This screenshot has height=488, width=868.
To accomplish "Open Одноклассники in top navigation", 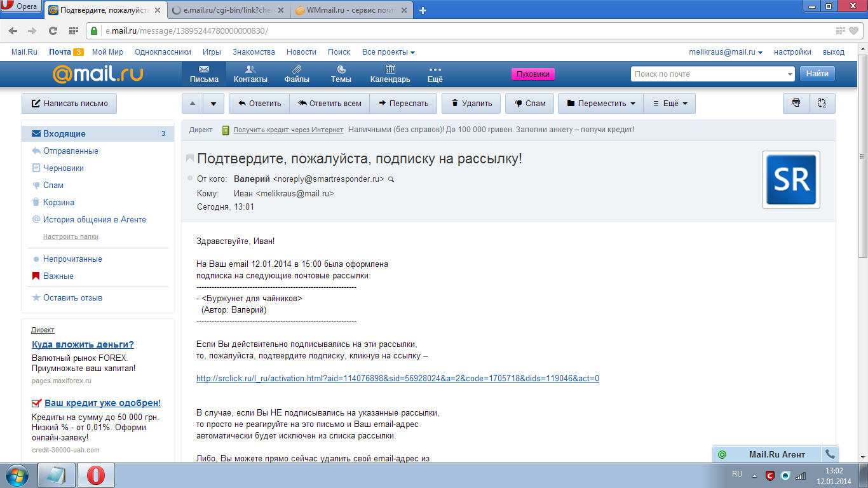I will 163,52.
